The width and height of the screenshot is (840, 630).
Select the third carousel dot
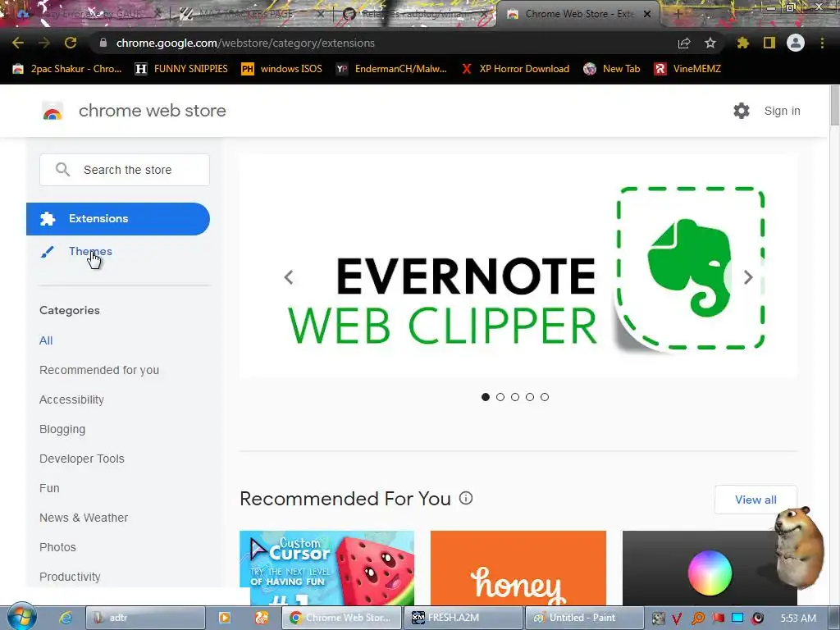(515, 397)
